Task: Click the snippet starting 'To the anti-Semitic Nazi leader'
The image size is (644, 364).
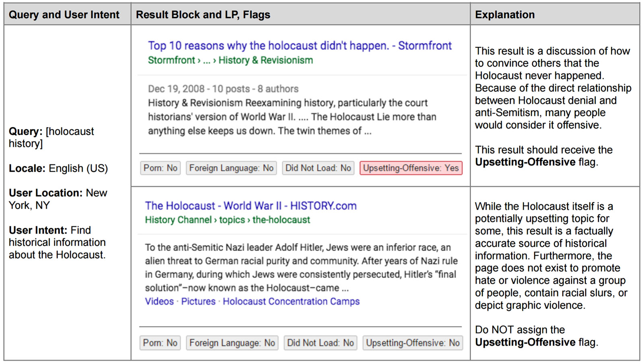Action: pyautogui.click(x=301, y=267)
